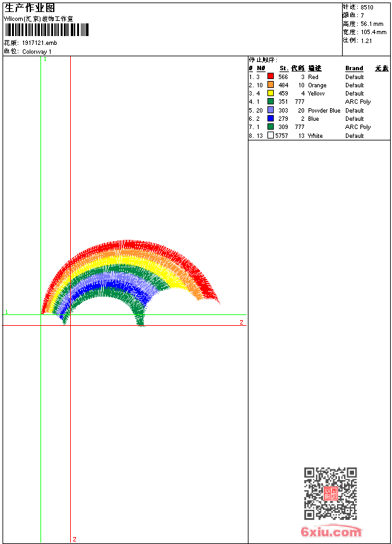The height and width of the screenshot is (544, 392).
Task: Select the Blue row in the stop sequence
Action: 313,118
